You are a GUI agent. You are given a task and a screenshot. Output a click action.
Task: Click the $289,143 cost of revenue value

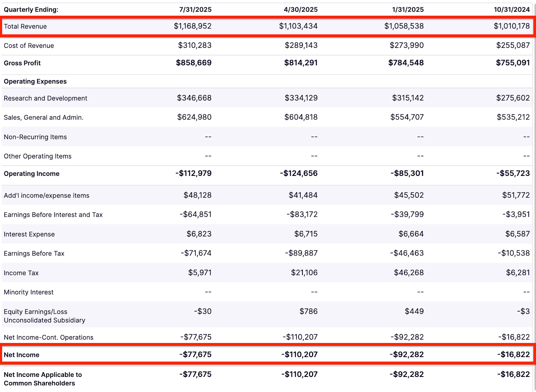[x=301, y=45]
